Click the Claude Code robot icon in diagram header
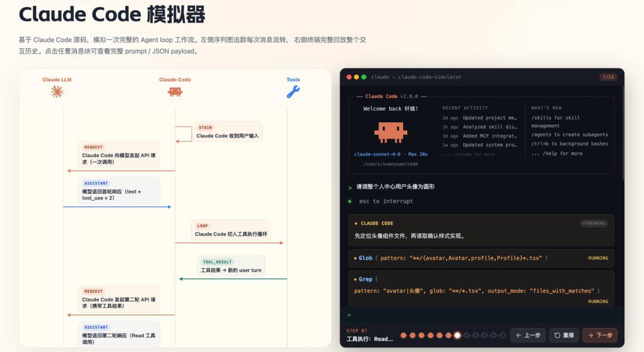 coord(175,91)
